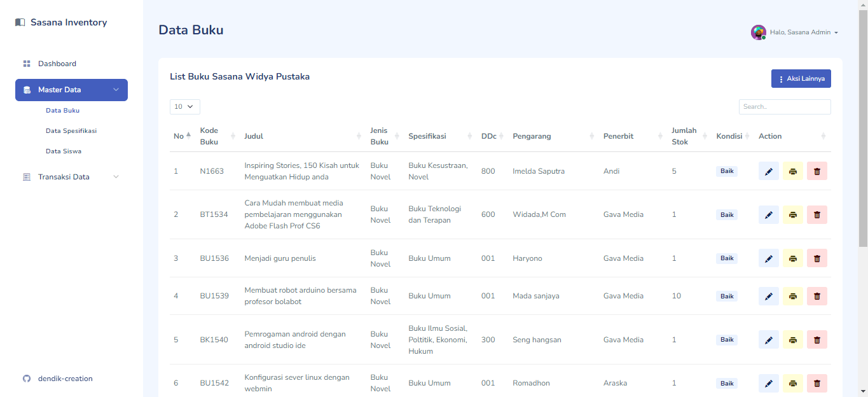The width and height of the screenshot is (868, 397).
Task: Delete book BU1542 with trash icon
Action: point(817,383)
